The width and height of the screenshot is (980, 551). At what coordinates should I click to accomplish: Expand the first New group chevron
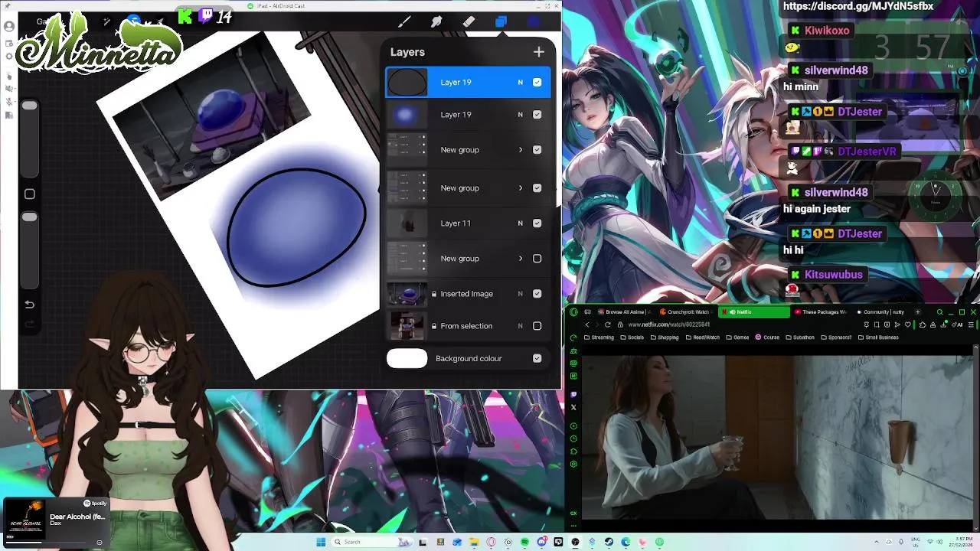coord(520,150)
